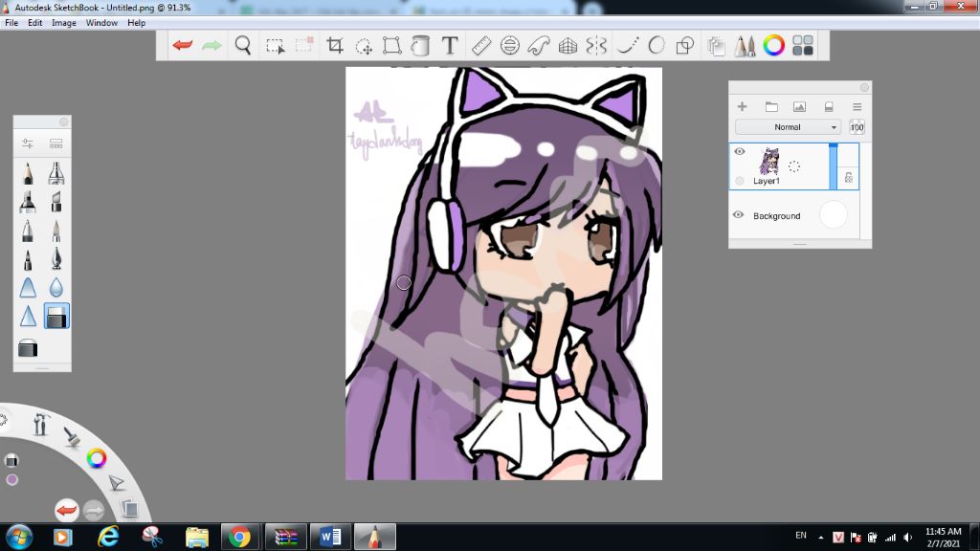Screen dimensions: 980x551
Task: Close the brush palette panel
Action: pos(63,121)
